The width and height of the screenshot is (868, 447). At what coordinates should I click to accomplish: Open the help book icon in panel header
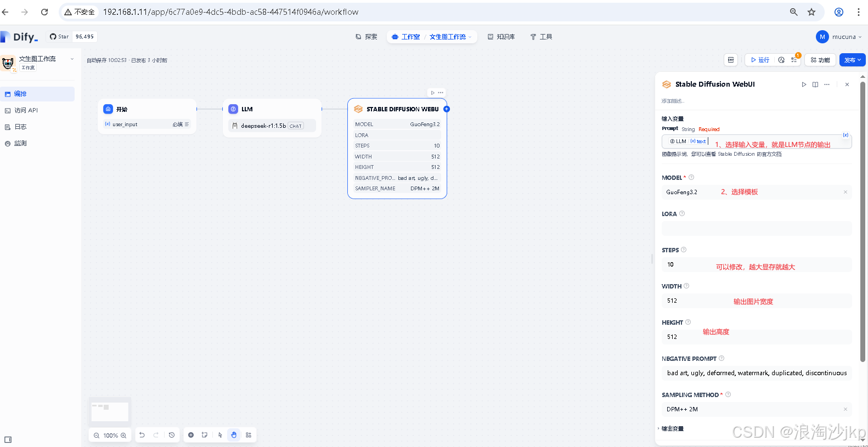[815, 84]
